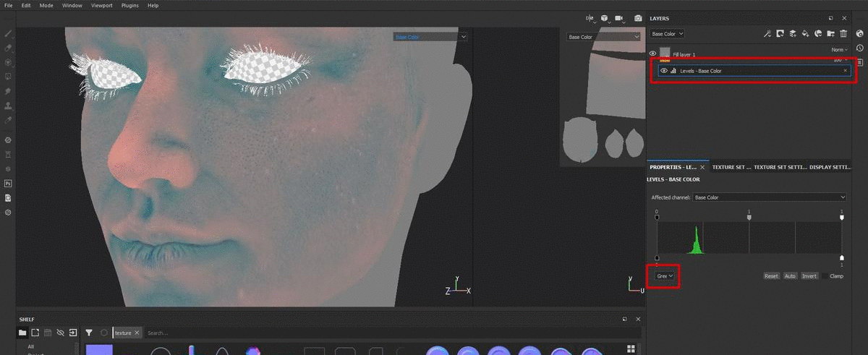Screen dimensions: 868x355
Task: Click the shelf filter funnel icon
Action: pyautogui.click(x=89, y=333)
